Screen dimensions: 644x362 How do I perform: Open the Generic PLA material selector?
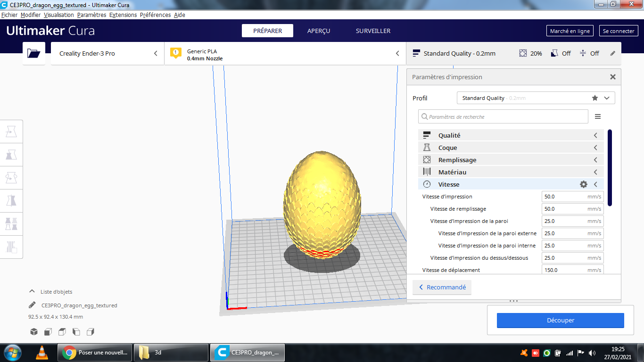(285, 53)
